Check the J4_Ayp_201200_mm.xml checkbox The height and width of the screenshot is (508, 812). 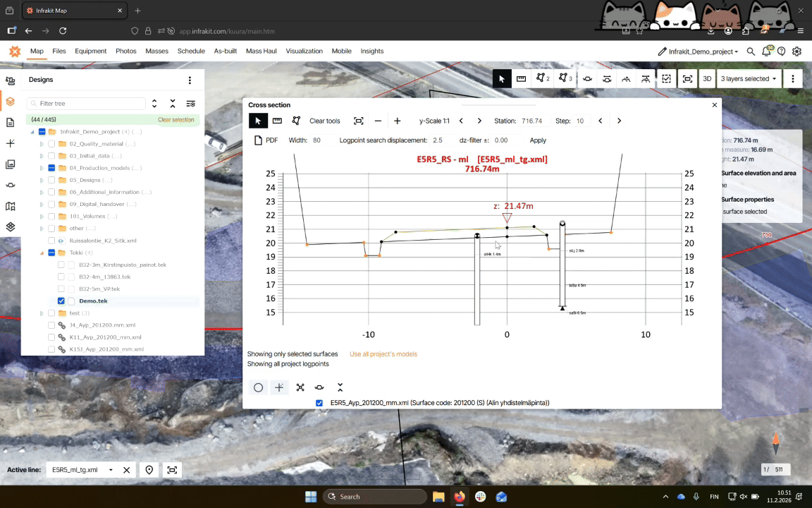coord(51,325)
